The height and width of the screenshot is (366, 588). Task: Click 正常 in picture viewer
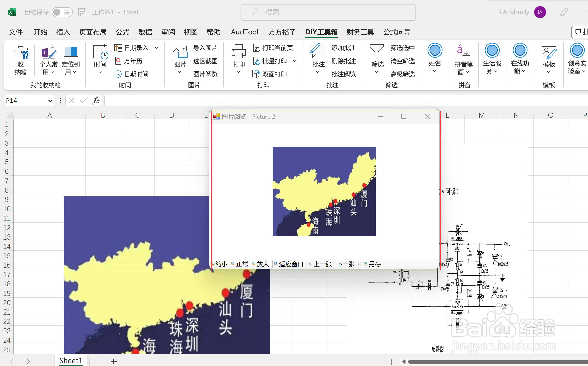coord(239,264)
